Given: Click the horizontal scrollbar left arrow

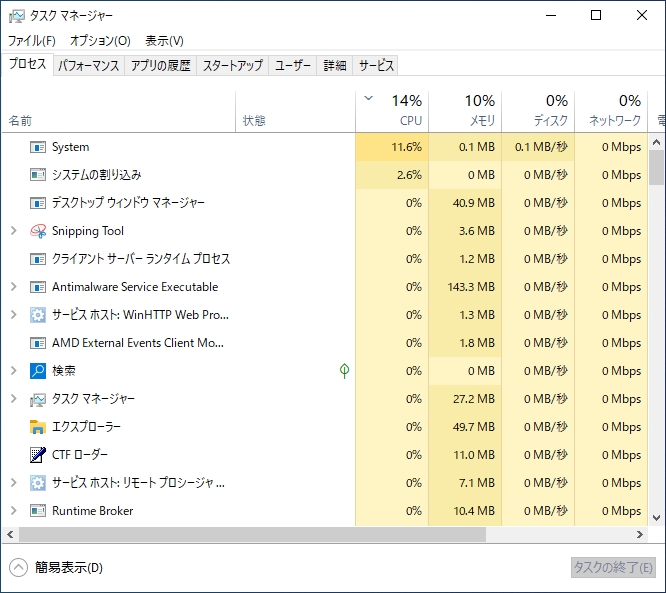Looking at the screenshot, I should pos(10,534).
